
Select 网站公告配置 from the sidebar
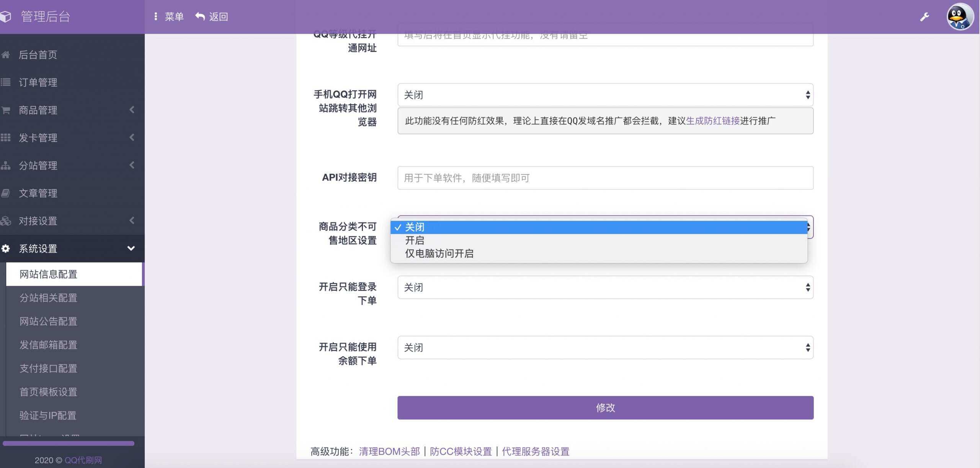[48, 321]
